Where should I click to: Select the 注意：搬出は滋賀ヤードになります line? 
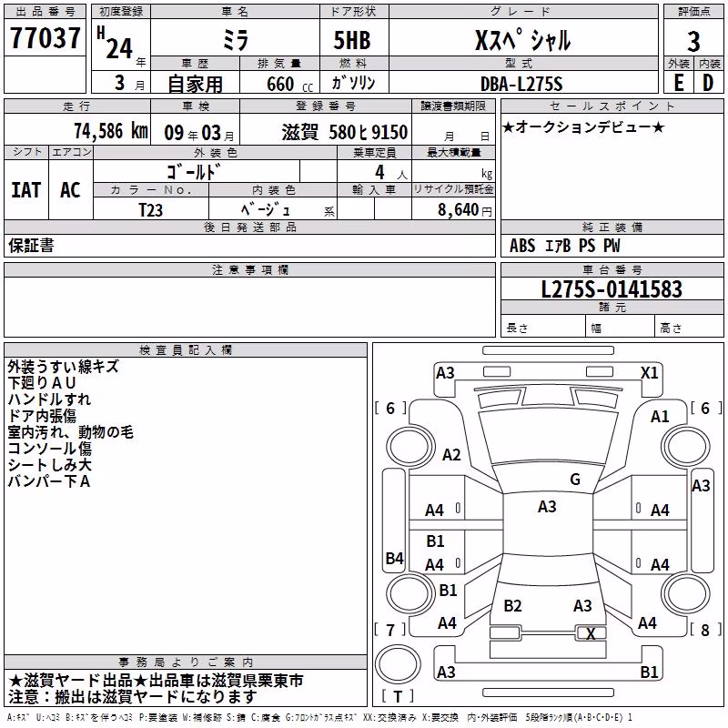pyautogui.click(x=132, y=697)
